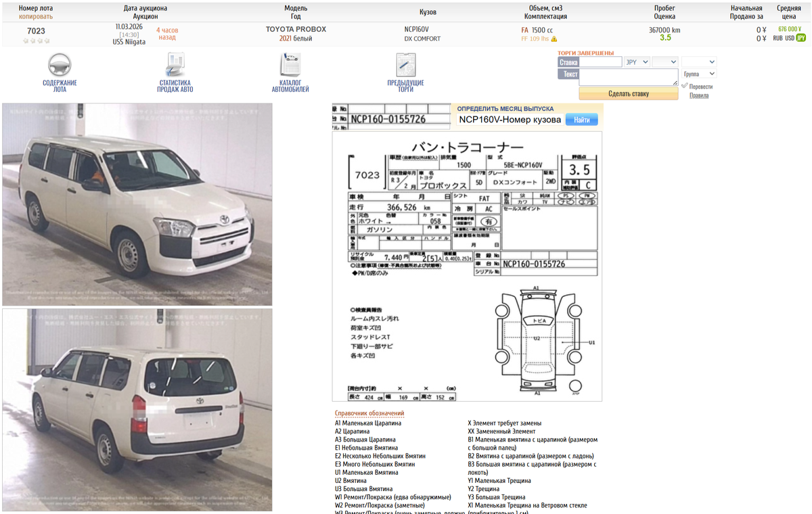Click the warning triangle next to 109 lhs
Image resolution: width=812 pixels, height=514 pixels.
(554, 39)
